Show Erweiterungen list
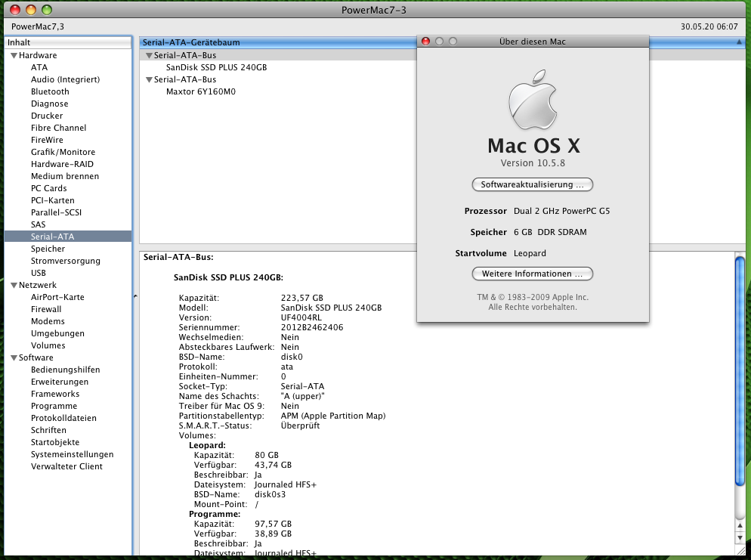Viewport: 751px width, 560px height. (60, 382)
